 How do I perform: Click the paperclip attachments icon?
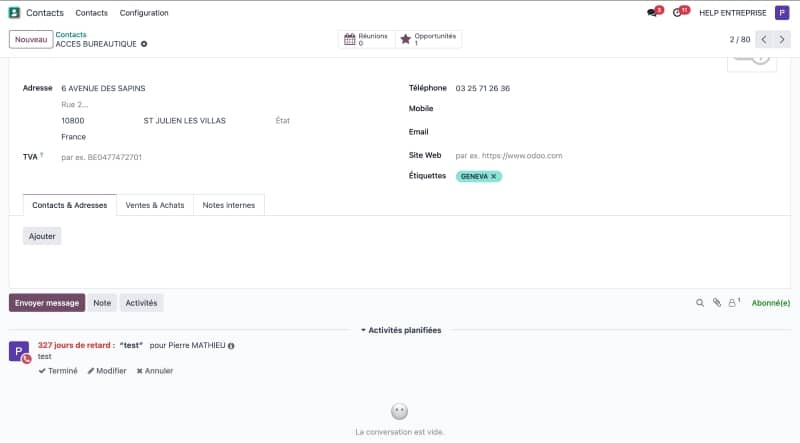tap(717, 303)
